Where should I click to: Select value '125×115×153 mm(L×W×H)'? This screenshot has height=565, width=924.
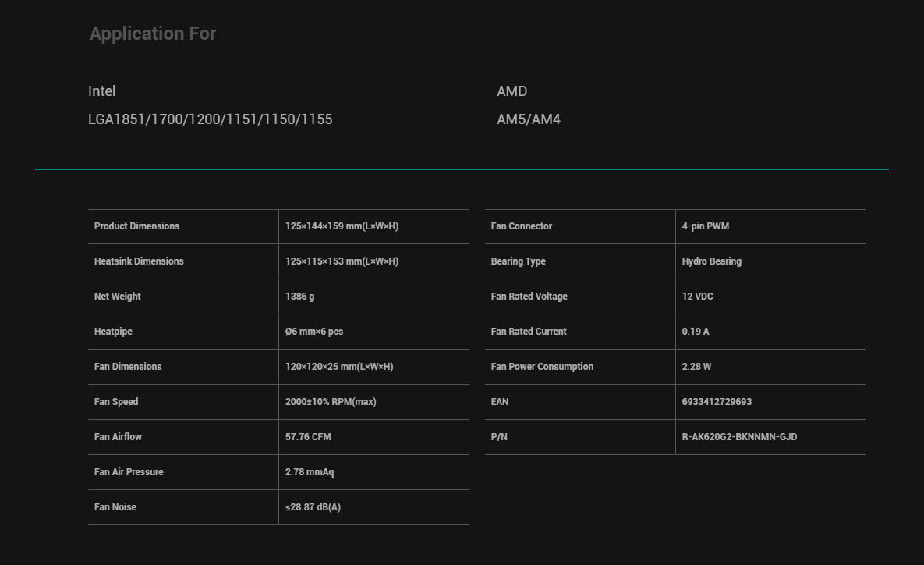tap(342, 261)
